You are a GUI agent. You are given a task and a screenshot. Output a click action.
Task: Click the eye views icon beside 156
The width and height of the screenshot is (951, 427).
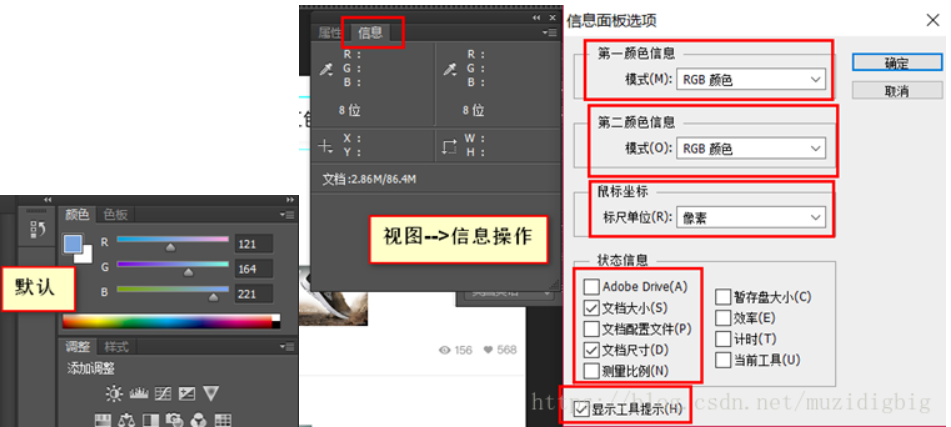(x=445, y=350)
